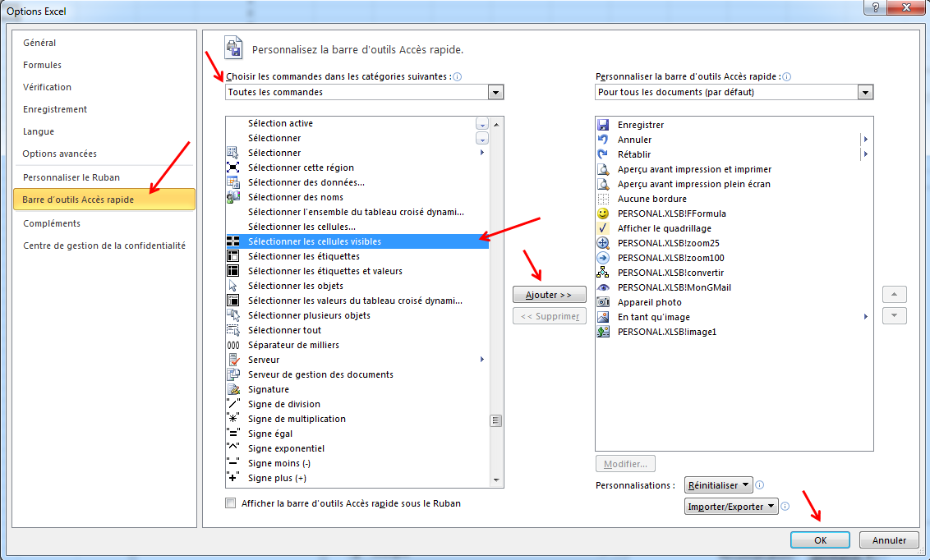Click the Signe de division icon

[x=233, y=404]
